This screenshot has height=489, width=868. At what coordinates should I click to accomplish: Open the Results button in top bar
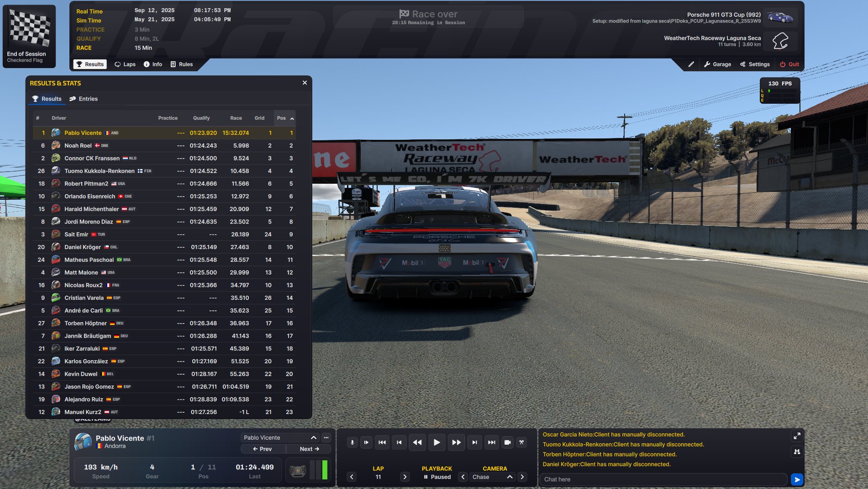click(x=90, y=64)
